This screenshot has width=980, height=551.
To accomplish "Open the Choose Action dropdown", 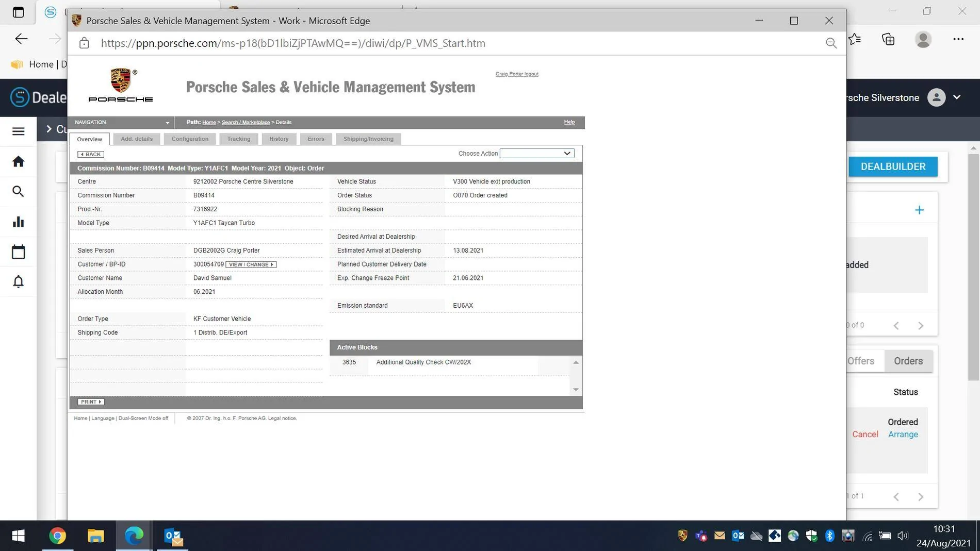I will click(536, 154).
